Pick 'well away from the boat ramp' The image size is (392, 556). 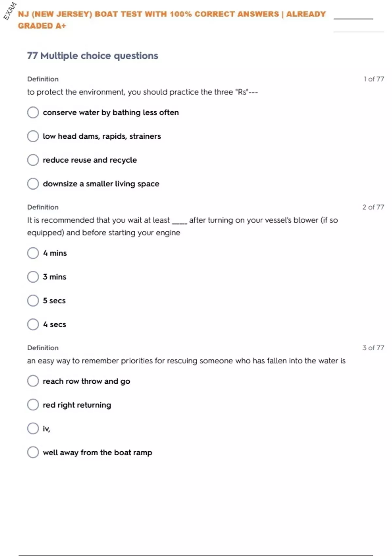33,452
